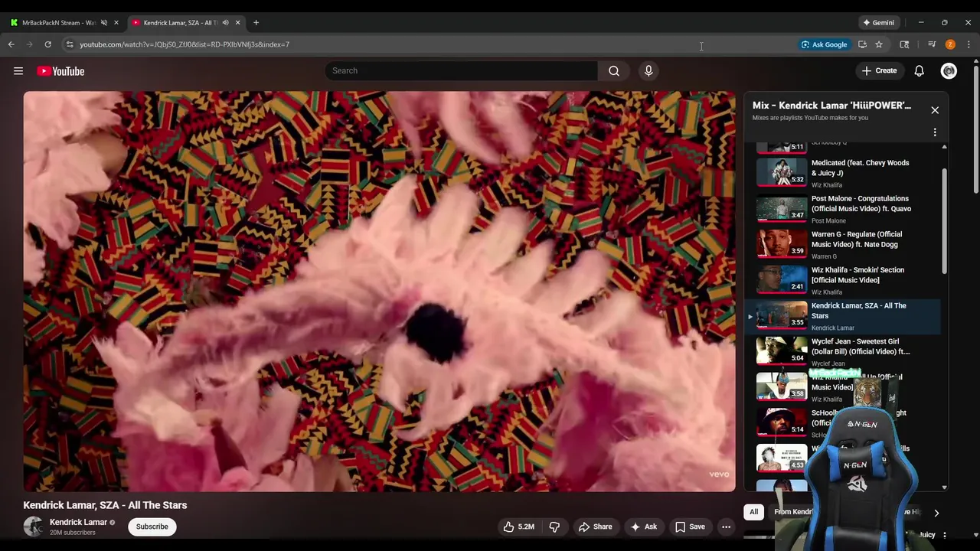Play Warren G - Regulate from playlist
The height and width of the screenshot is (551, 980).
point(844,245)
